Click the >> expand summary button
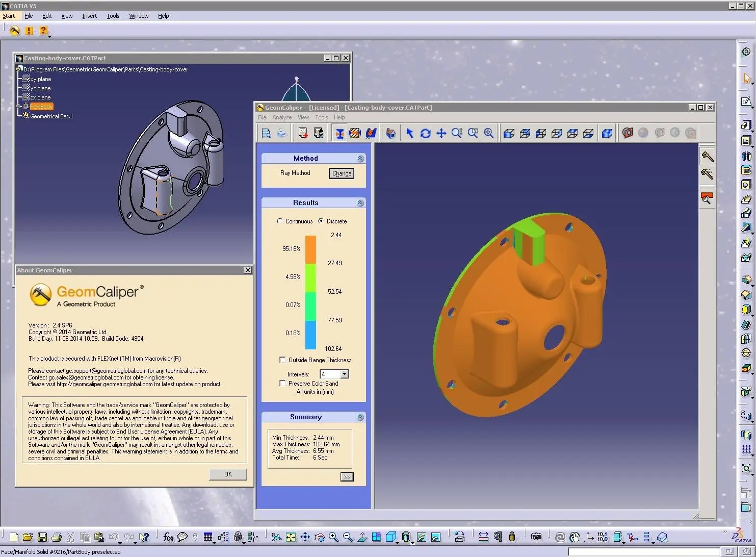The width and height of the screenshot is (756, 557). pyautogui.click(x=347, y=477)
